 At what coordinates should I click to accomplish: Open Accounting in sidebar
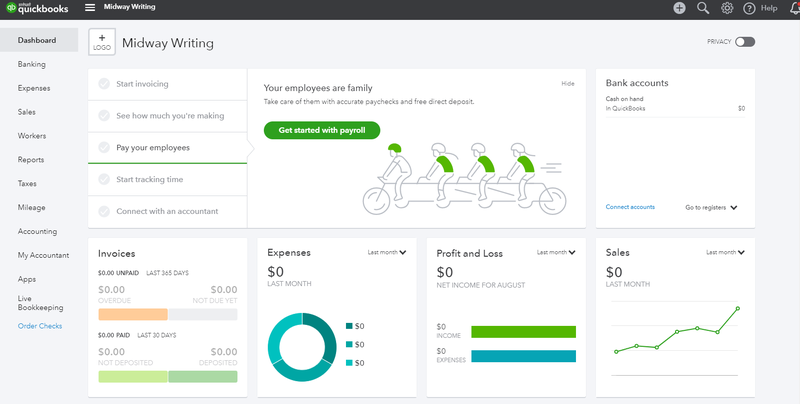37,232
